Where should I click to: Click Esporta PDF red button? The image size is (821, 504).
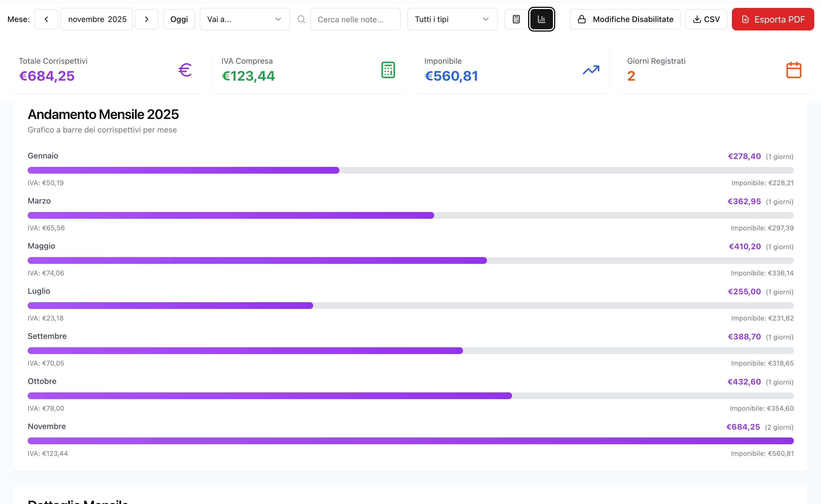[772, 19]
